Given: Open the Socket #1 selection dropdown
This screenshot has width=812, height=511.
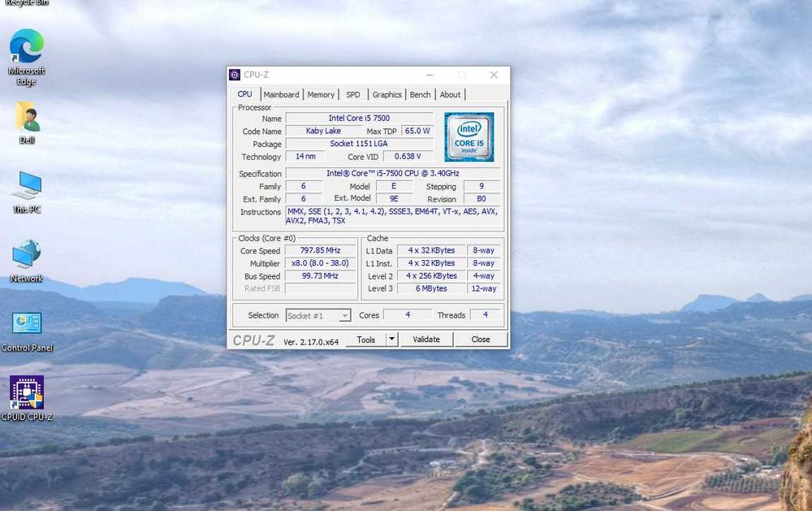Looking at the screenshot, I should (318, 315).
